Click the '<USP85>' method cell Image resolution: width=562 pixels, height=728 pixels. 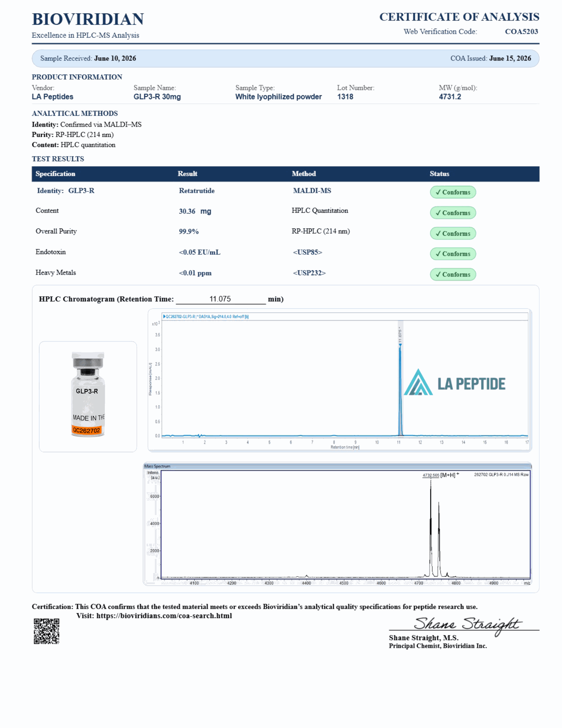click(x=307, y=252)
